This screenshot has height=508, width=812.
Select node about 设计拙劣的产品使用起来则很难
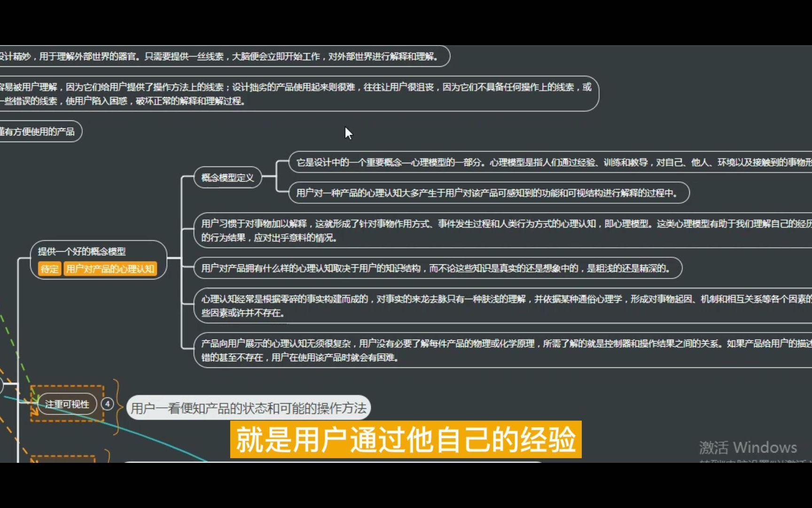[x=299, y=94]
